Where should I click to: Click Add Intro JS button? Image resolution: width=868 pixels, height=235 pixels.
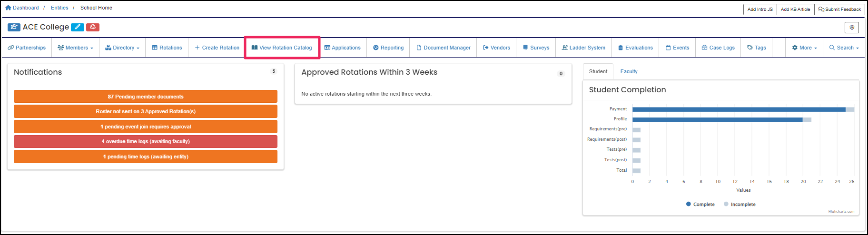point(760,10)
